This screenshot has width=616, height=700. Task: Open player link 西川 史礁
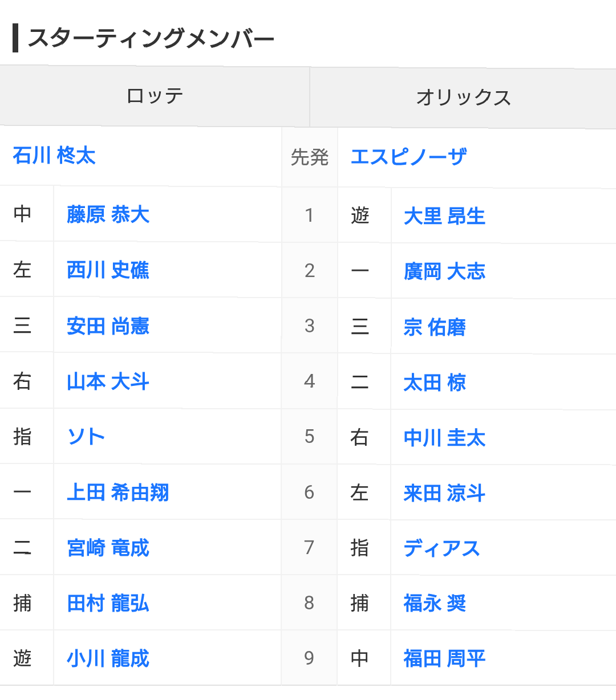[108, 270]
